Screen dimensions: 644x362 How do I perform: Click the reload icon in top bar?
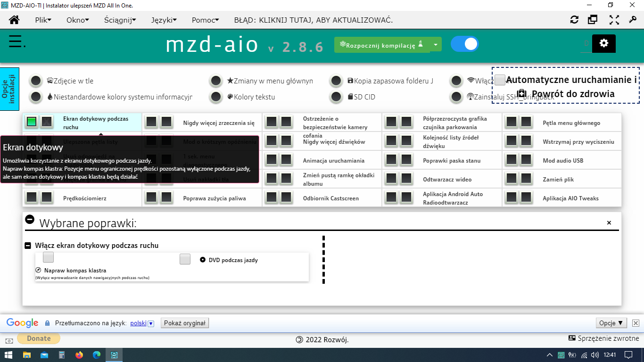574,20
